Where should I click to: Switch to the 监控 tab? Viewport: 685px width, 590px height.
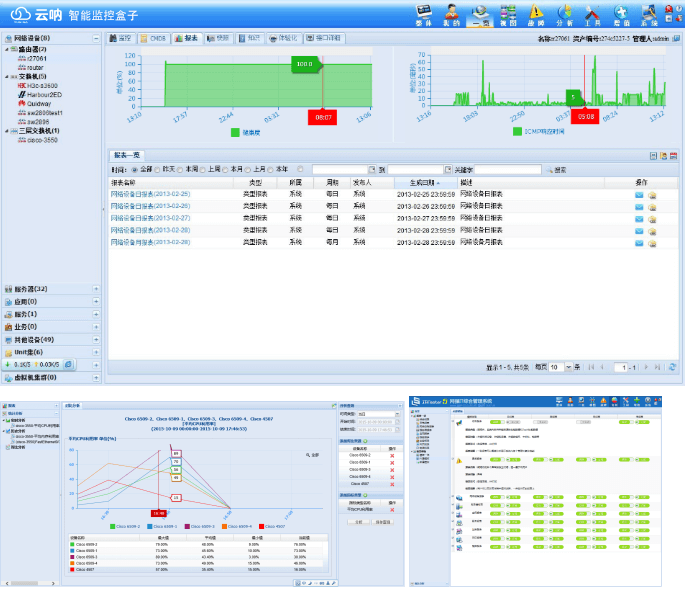(120, 38)
